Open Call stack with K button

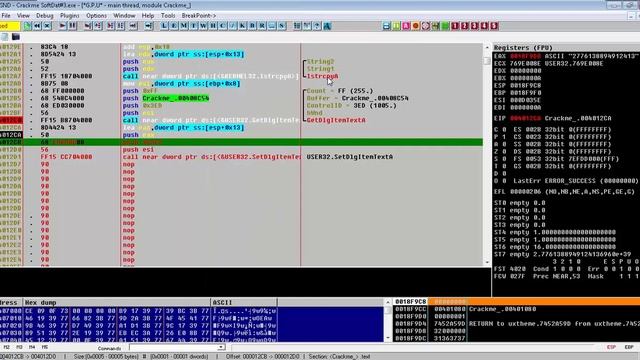242,26
